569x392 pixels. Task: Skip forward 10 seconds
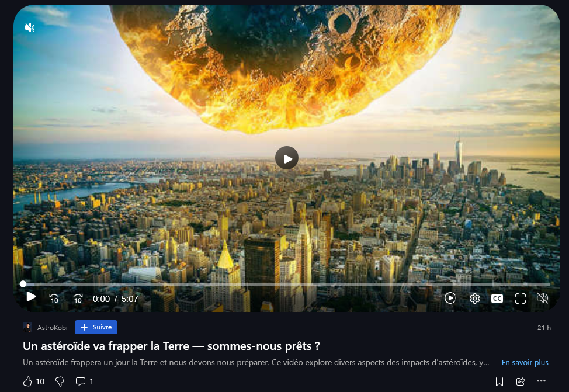pyautogui.click(x=78, y=299)
